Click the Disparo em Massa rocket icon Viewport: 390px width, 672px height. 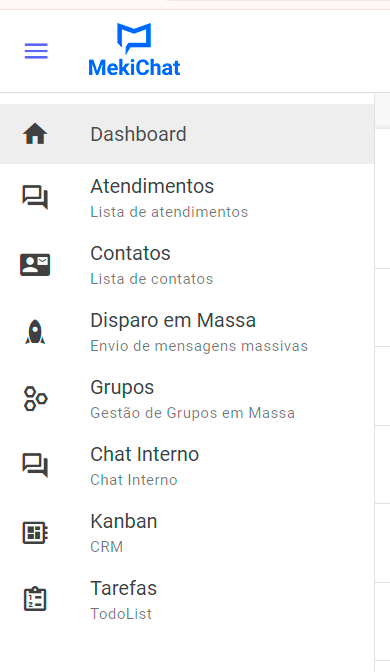(35, 332)
